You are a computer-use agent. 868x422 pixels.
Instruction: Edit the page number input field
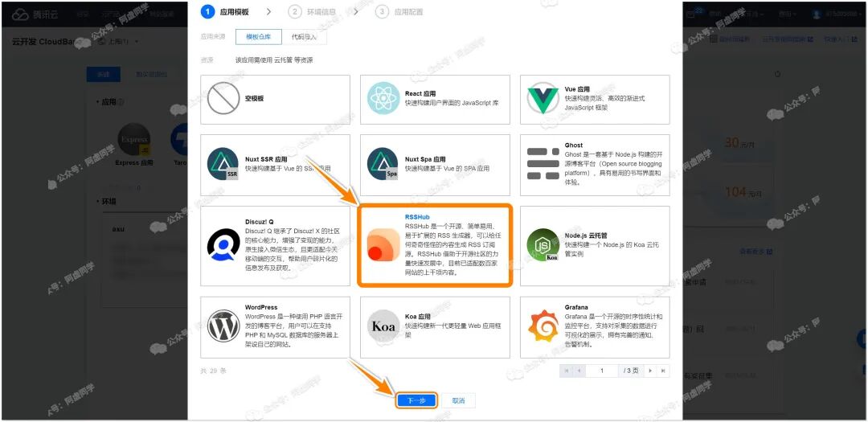pos(602,371)
